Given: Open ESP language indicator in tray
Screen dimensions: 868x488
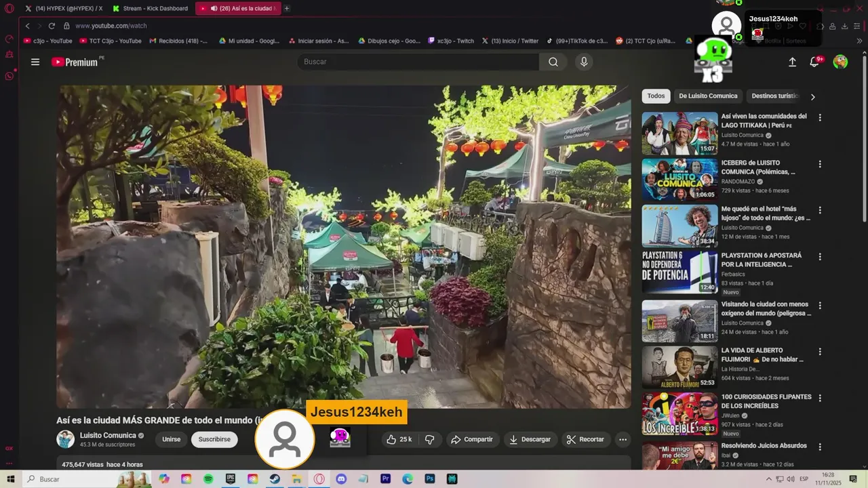Looking at the screenshot, I should click(x=804, y=479).
